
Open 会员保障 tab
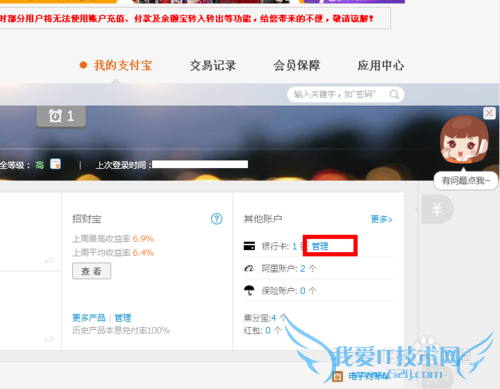pyautogui.click(x=297, y=65)
